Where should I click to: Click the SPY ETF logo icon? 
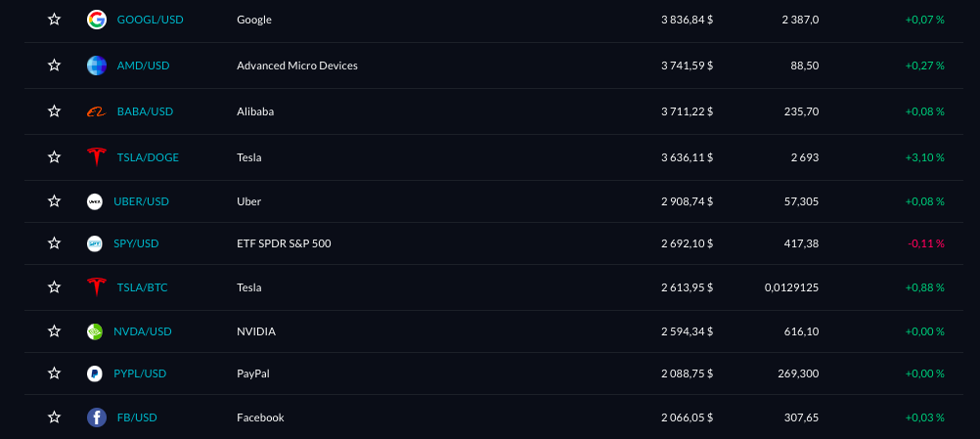pyautogui.click(x=95, y=243)
